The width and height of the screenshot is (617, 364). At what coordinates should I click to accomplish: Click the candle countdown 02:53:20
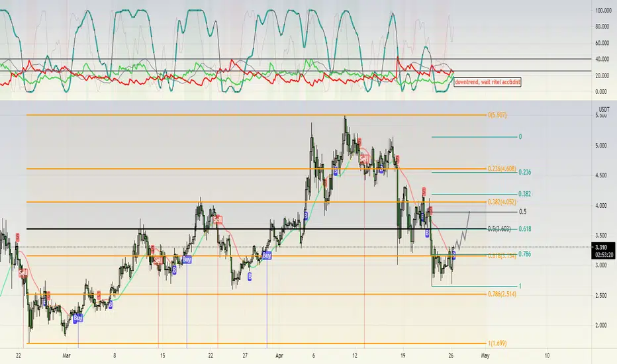pos(604,255)
